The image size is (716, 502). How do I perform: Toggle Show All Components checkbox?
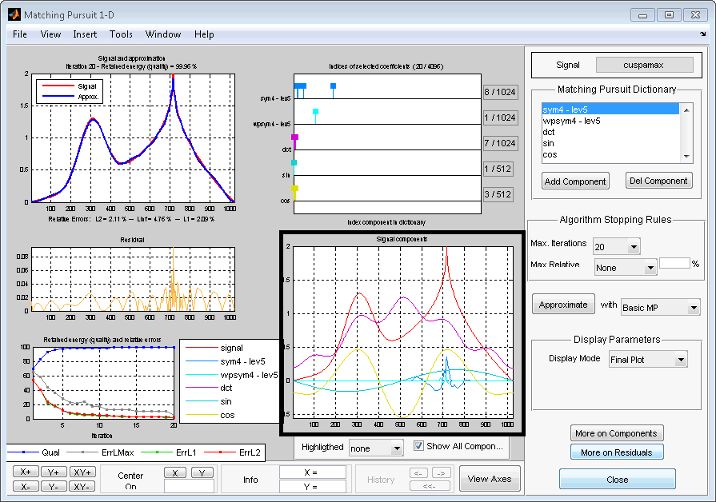point(420,446)
